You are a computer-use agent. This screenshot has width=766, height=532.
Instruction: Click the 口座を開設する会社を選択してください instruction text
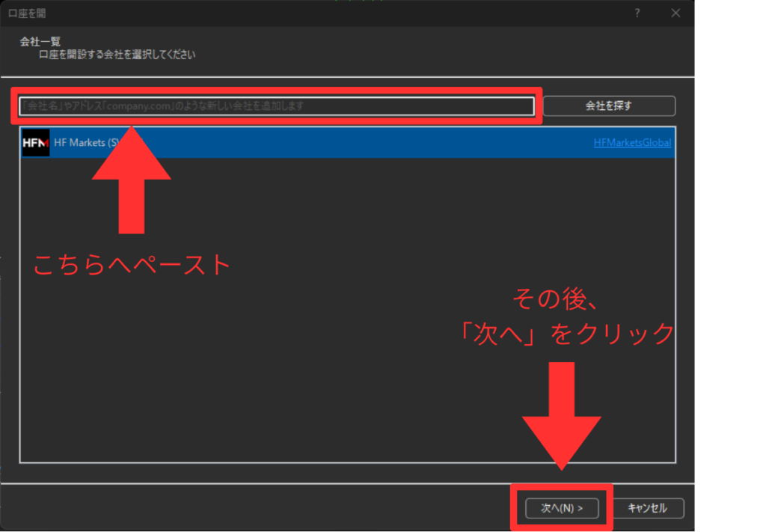tap(117, 55)
